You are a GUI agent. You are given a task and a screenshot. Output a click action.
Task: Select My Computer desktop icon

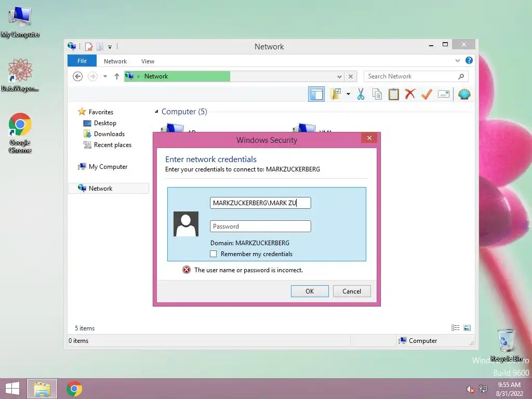click(20, 21)
